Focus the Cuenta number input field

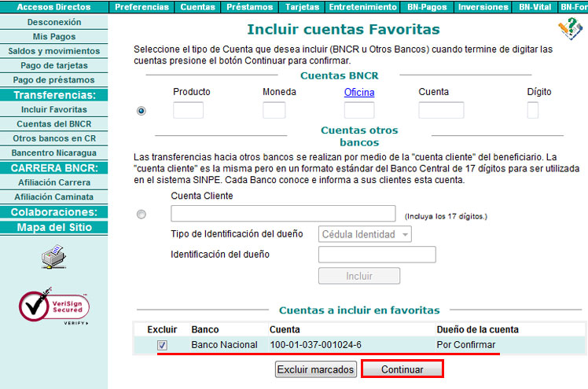[x=441, y=110]
